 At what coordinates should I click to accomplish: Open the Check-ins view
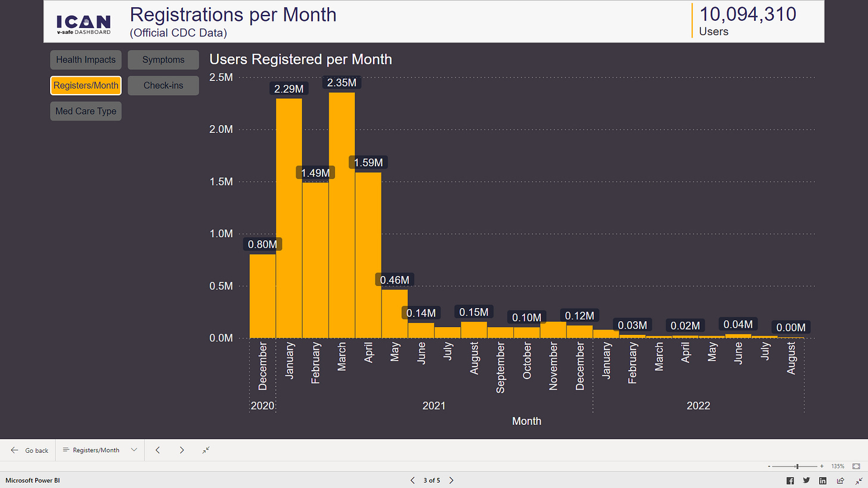click(163, 85)
